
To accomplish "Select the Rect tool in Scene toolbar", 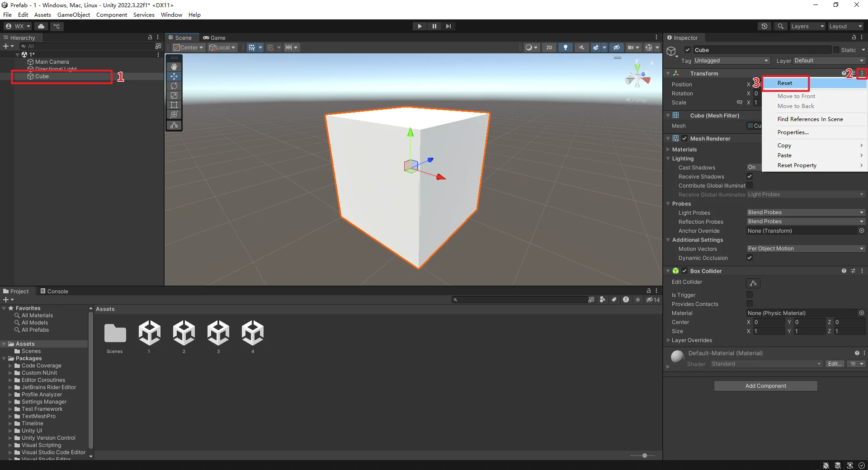I will tap(174, 105).
